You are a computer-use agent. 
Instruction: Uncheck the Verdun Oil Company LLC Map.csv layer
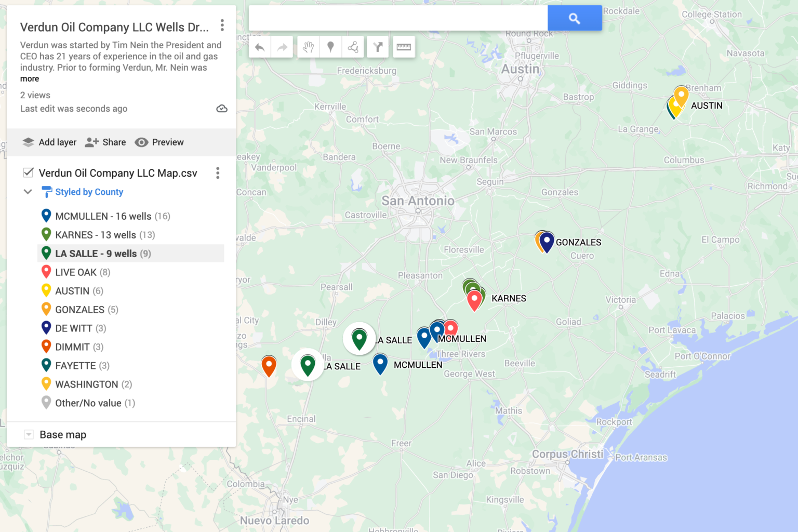click(29, 172)
